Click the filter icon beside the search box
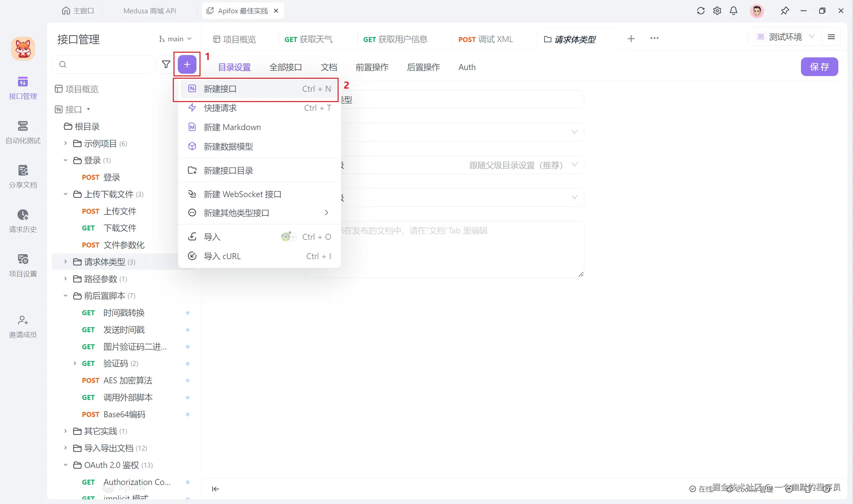The image size is (853, 504). click(166, 64)
